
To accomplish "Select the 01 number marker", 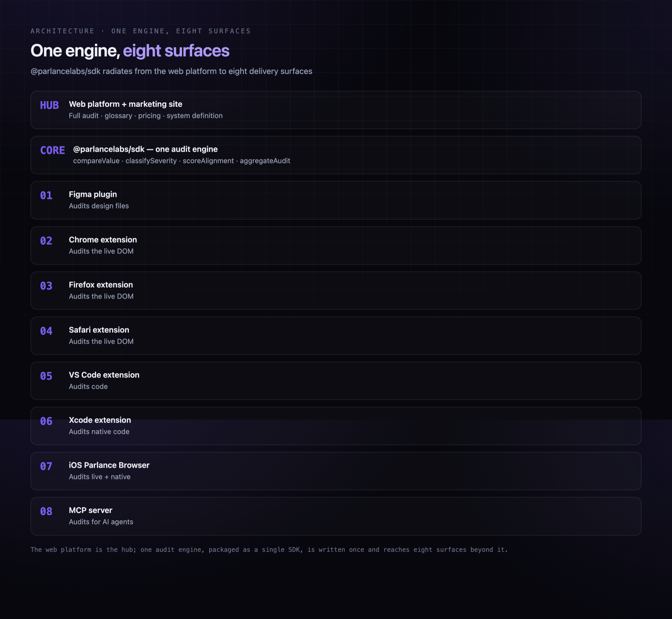I will 46,196.
